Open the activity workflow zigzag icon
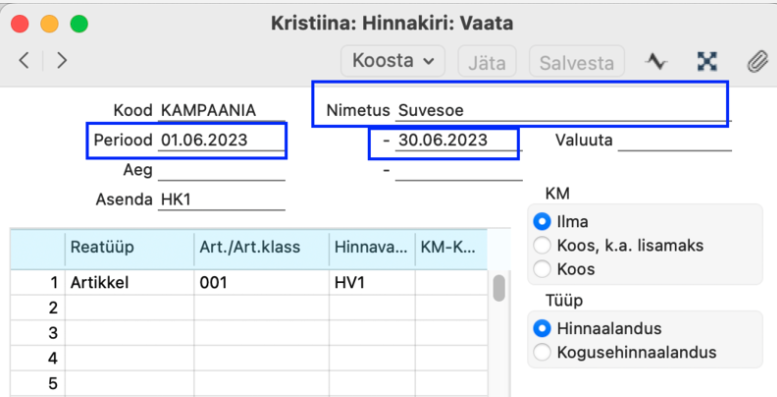The height and width of the screenshot is (397, 777). point(656,61)
